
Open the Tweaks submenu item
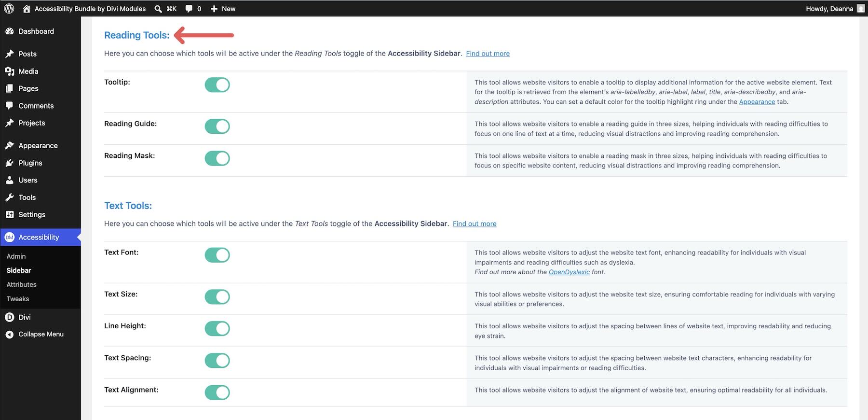tap(18, 299)
